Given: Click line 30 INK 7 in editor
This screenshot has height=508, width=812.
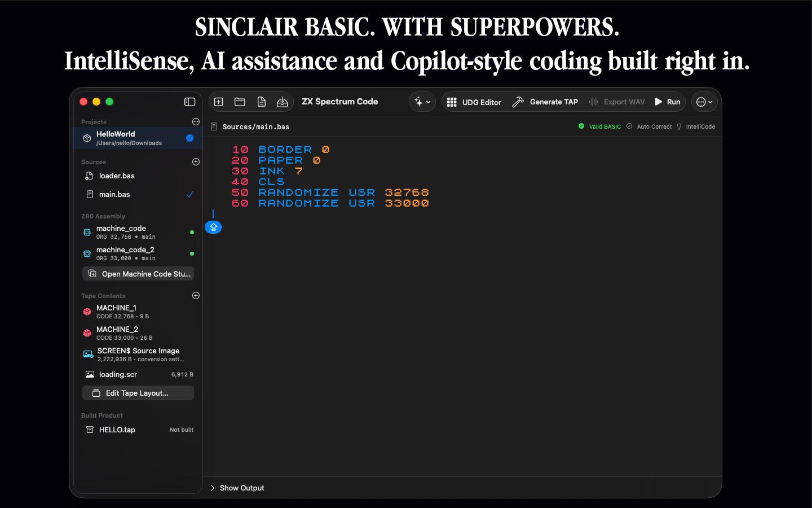Looking at the screenshot, I should pyautogui.click(x=267, y=171).
